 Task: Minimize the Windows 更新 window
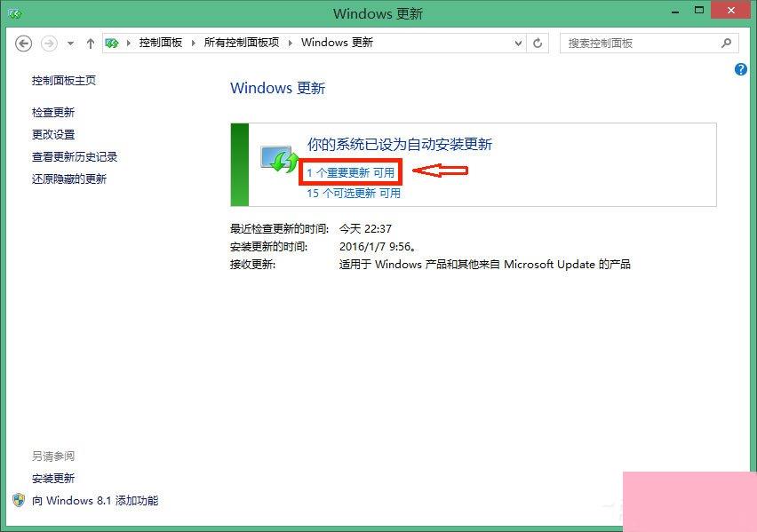point(675,11)
